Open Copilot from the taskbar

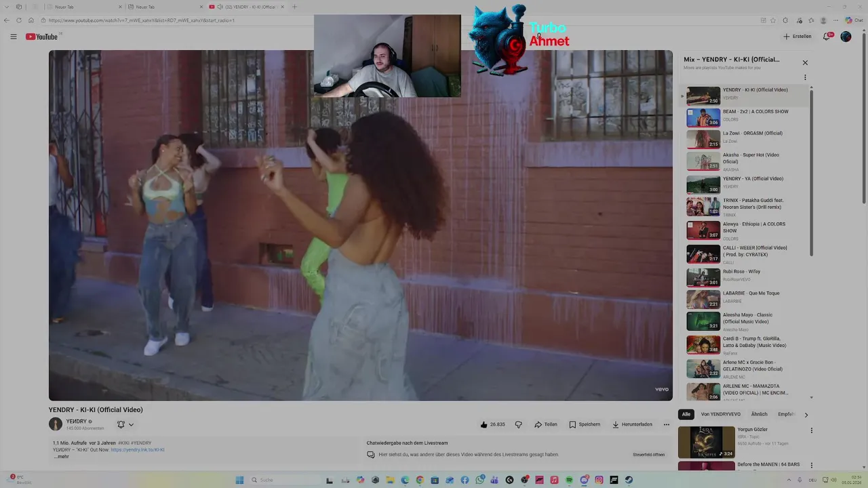pos(361,480)
